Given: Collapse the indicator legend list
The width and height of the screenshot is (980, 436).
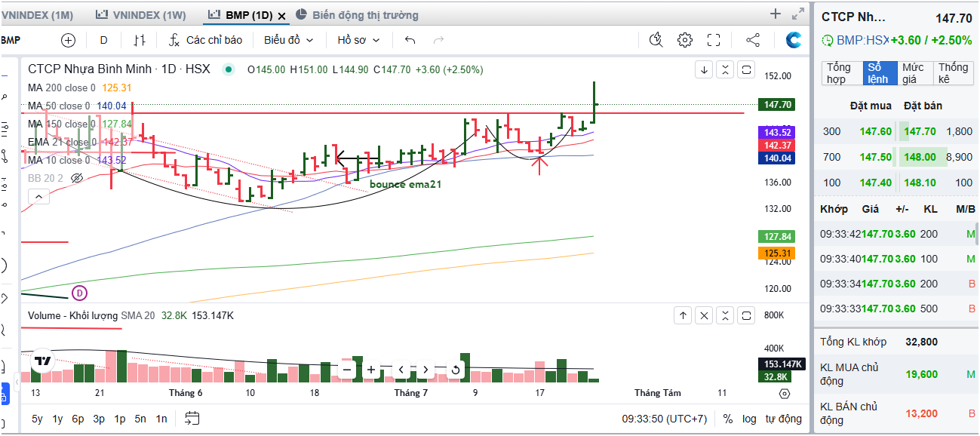Looking at the screenshot, I should (38, 196).
